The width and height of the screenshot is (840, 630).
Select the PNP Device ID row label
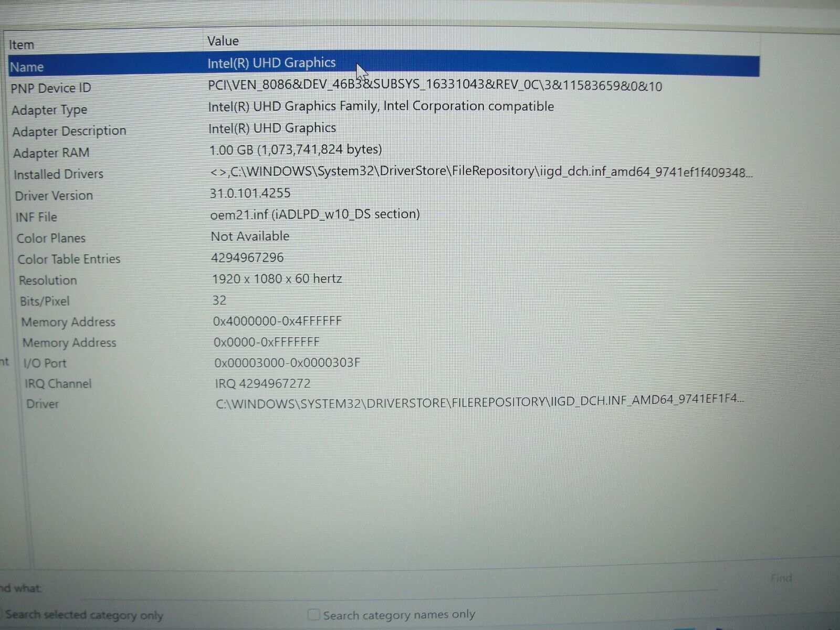point(51,88)
